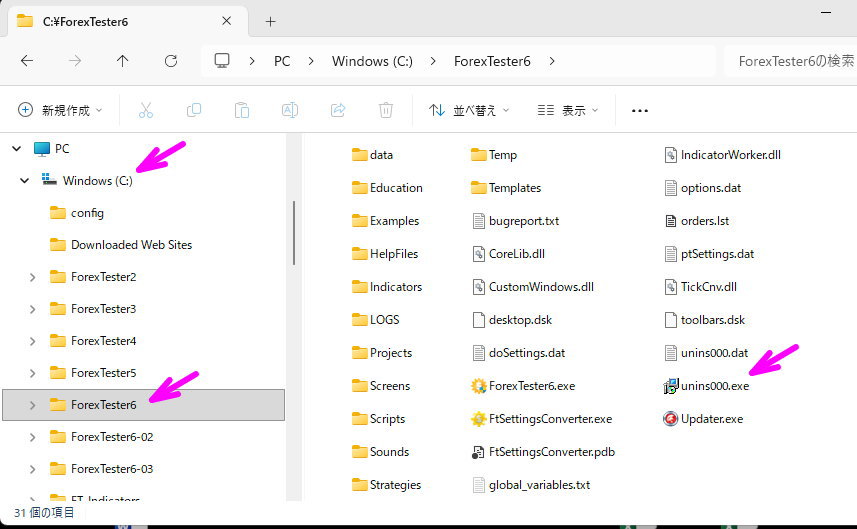The width and height of the screenshot is (857, 529).
Task: Close the C:¥ForexTester6 tab
Action: coord(227,21)
